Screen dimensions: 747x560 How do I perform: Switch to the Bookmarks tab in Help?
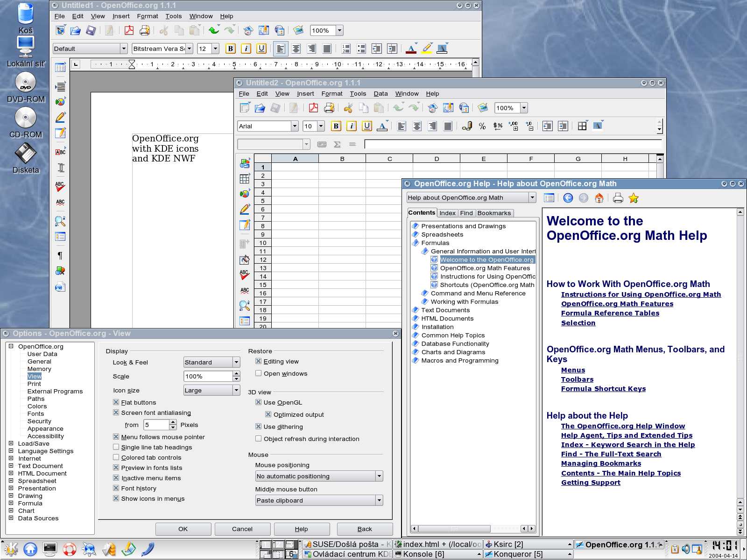494,213
